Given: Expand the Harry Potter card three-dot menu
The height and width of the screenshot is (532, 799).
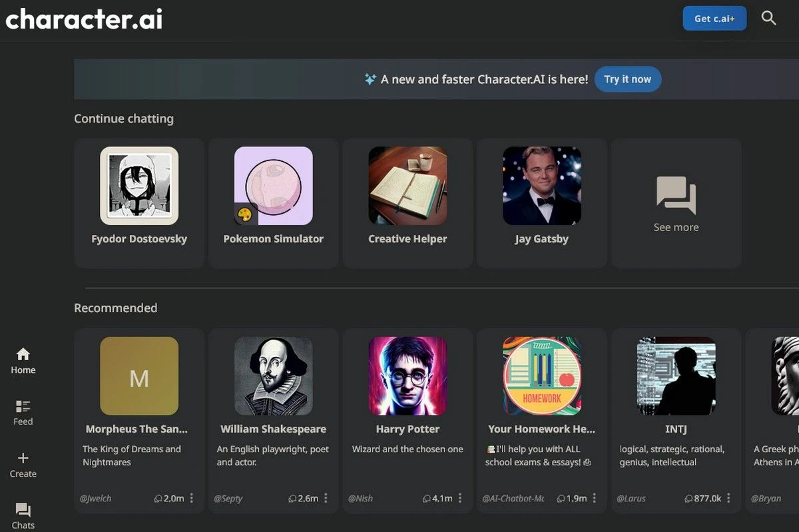Looking at the screenshot, I should pos(460,498).
